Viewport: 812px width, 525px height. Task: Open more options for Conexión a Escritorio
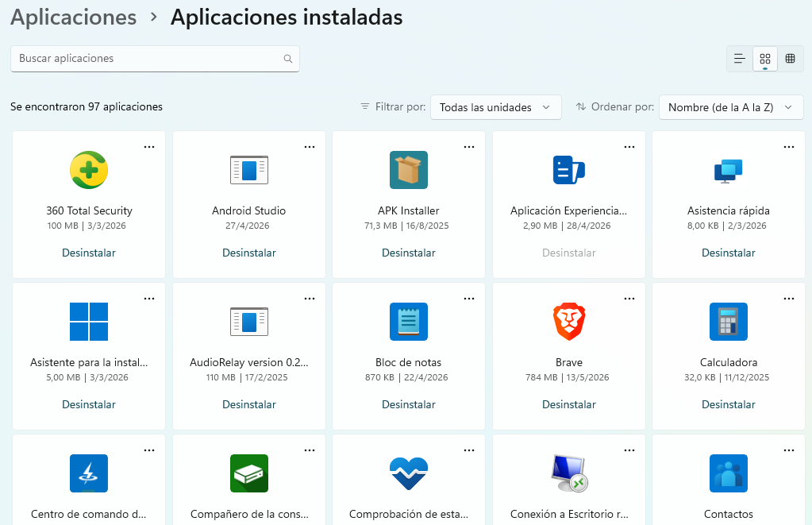tap(629, 451)
